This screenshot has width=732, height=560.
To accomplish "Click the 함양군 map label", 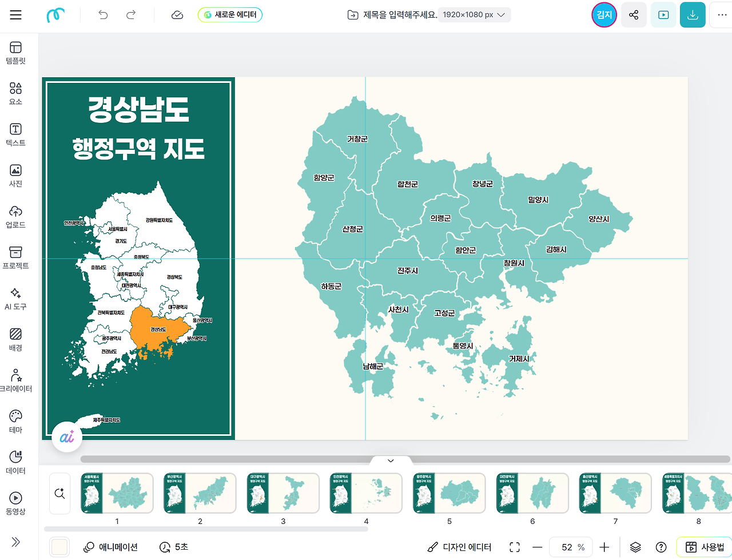I will [324, 178].
